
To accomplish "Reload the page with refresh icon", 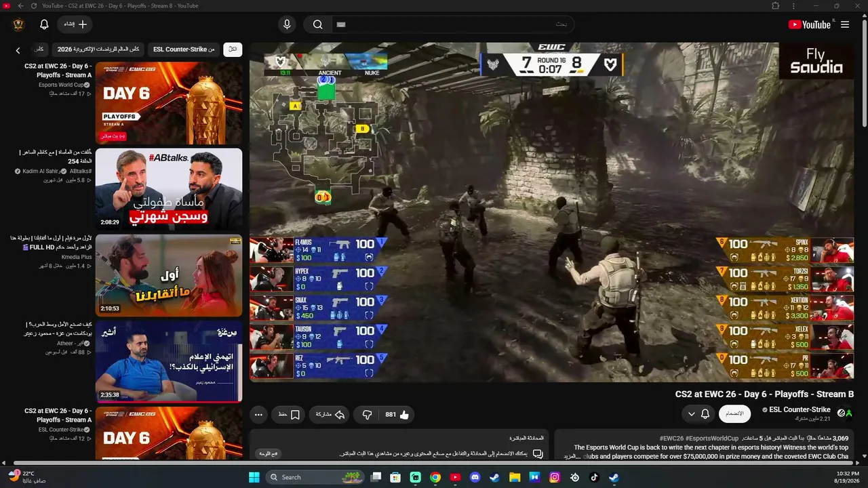I will click(34, 6).
